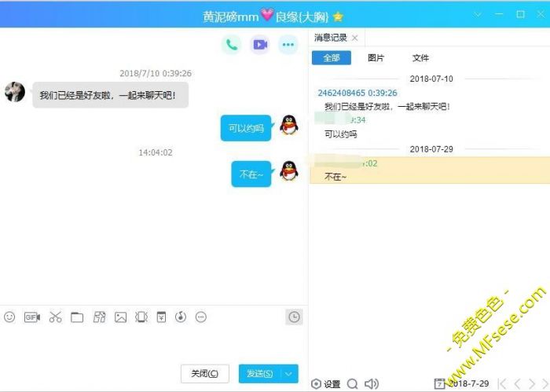Select the scissors screenshot tool
Image resolution: width=550 pixels, height=392 pixels.
[55, 317]
